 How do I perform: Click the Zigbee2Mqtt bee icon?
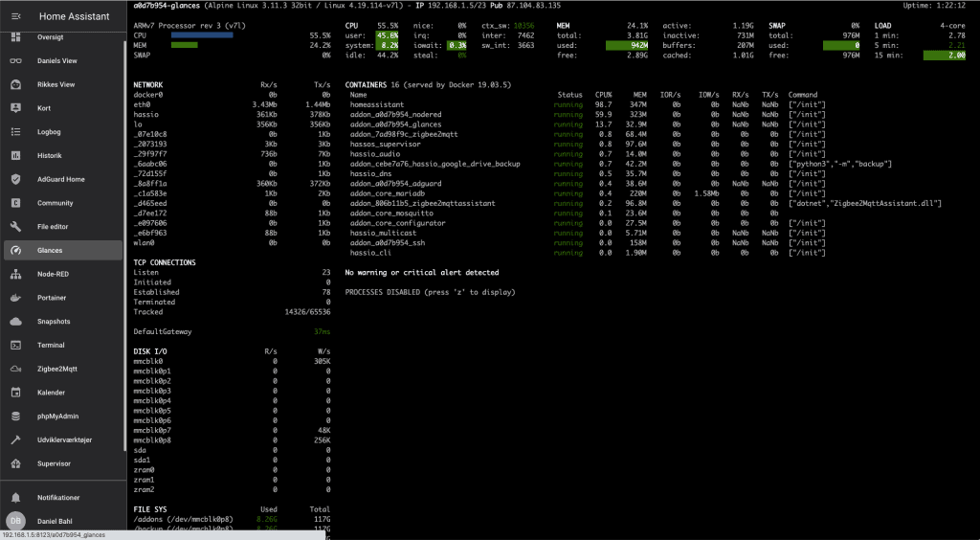pyautogui.click(x=15, y=369)
